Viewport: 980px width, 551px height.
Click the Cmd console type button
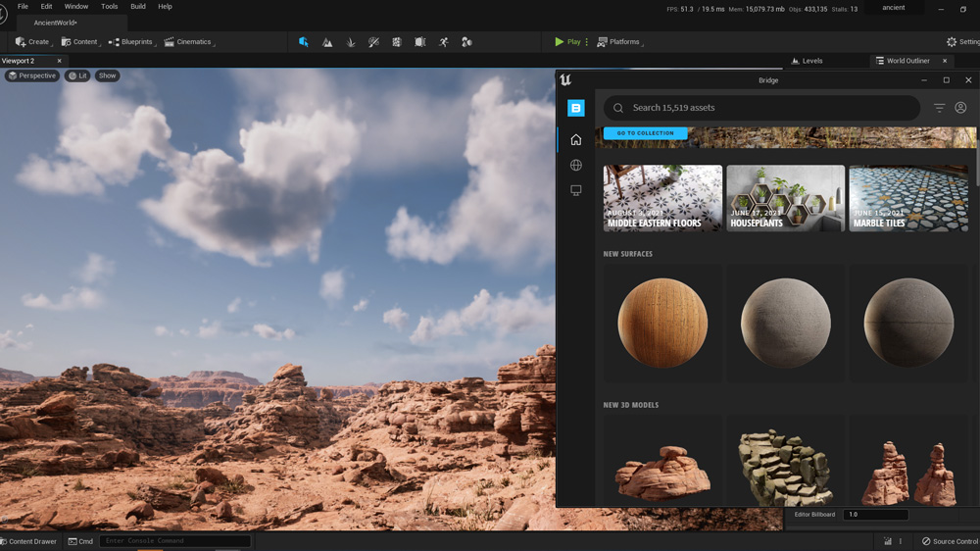coord(80,541)
